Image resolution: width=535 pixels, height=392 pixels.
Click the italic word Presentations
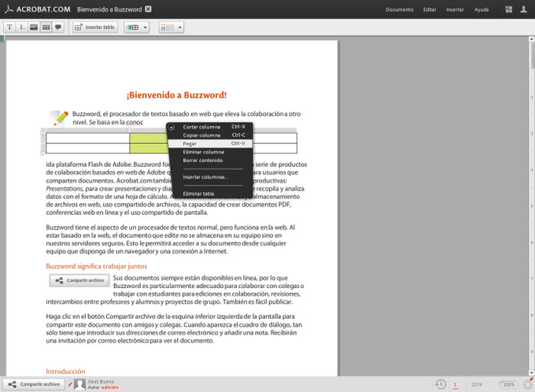(x=65, y=188)
